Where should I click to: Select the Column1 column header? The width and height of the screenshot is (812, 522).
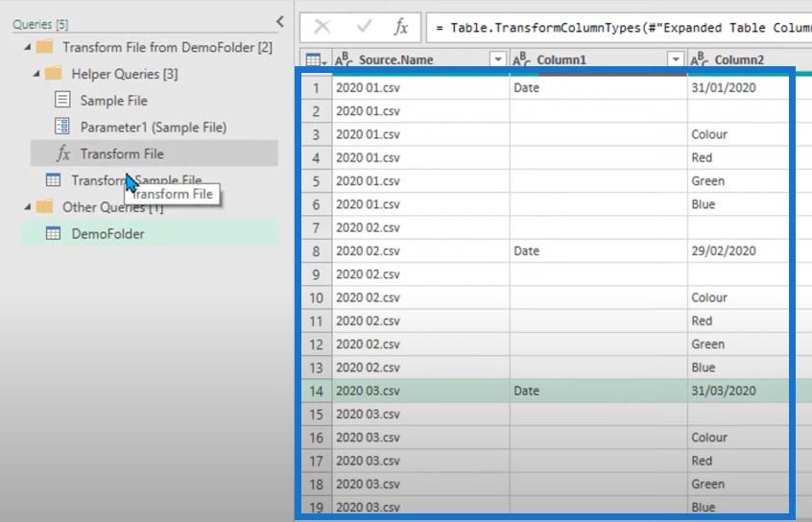561,60
